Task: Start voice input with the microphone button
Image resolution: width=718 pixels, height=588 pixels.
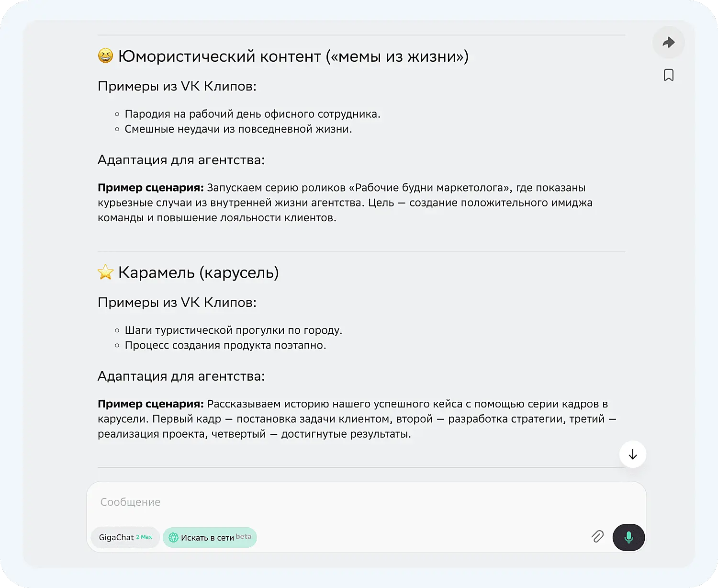Action: [628, 537]
